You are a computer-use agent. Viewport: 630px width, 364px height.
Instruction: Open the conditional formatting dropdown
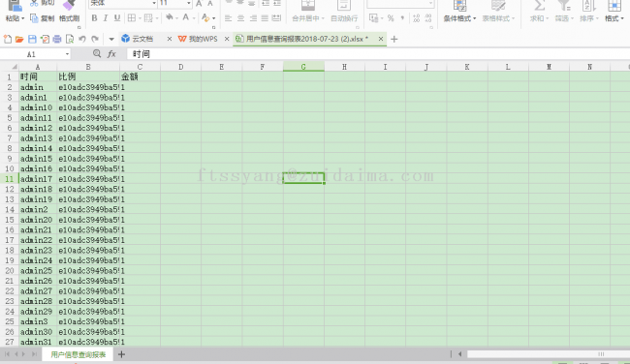click(x=459, y=12)
